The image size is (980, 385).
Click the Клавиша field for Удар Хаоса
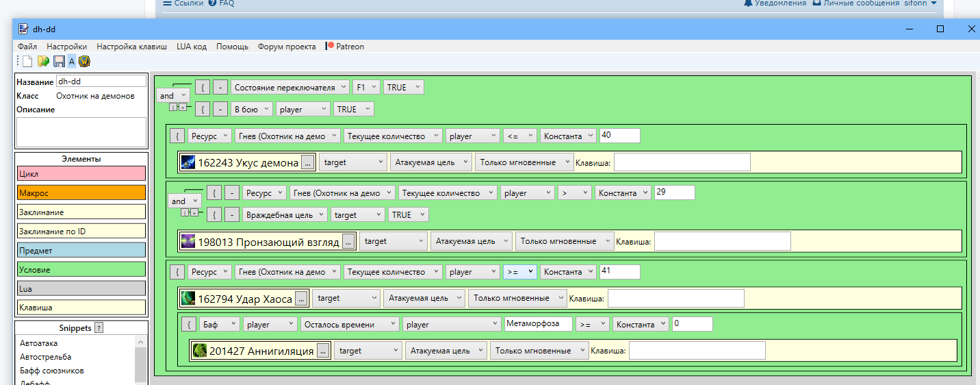coord(675,299)
